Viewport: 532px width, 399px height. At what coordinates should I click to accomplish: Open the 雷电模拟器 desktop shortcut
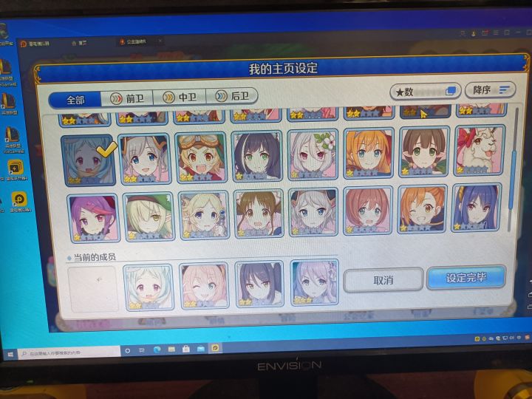point(19,202)
